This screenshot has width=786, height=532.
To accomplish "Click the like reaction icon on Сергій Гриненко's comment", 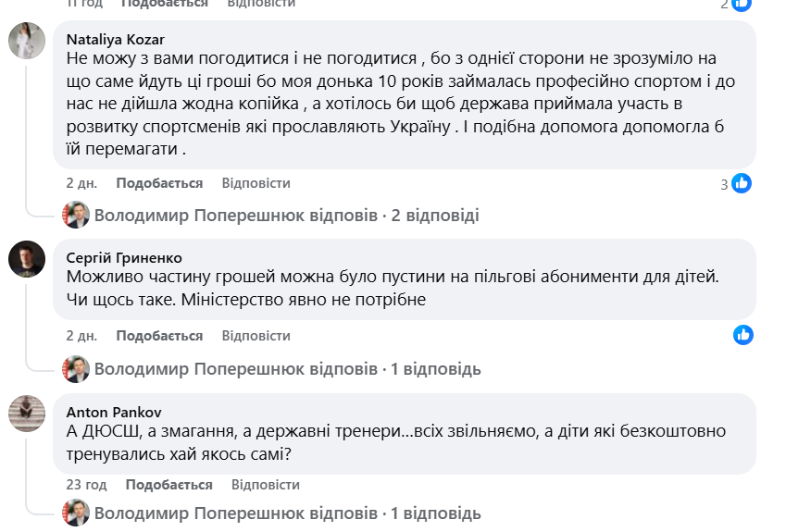I will [742, 335].
